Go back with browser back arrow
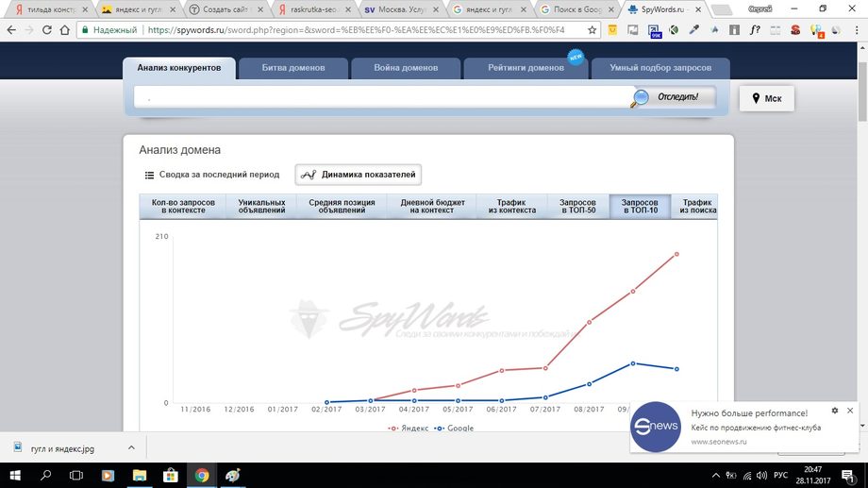This screenshot has width=868, height=488. click(11, 30)
